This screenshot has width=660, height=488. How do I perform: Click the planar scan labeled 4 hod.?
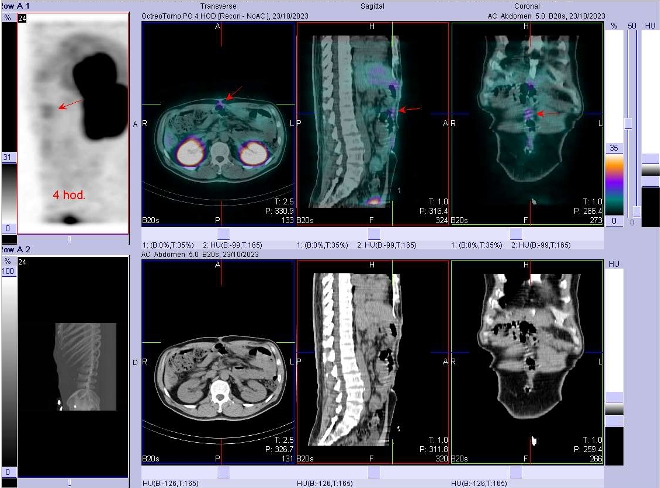pyautogui.click(x=72, y=120)
